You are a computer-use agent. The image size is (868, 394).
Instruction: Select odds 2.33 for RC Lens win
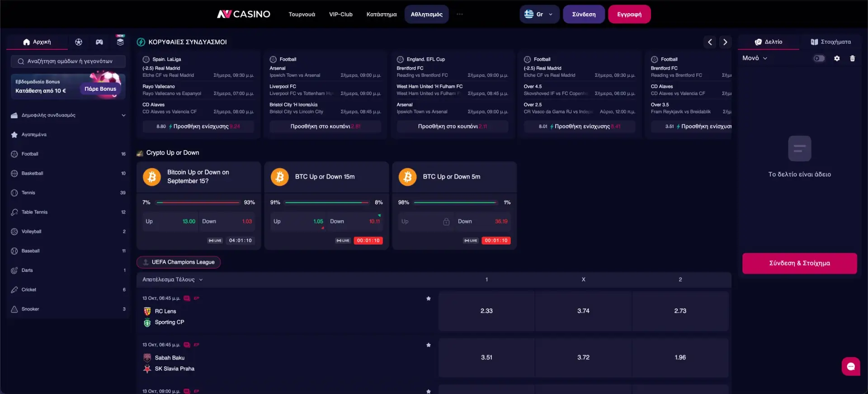[x=486, y=311]
